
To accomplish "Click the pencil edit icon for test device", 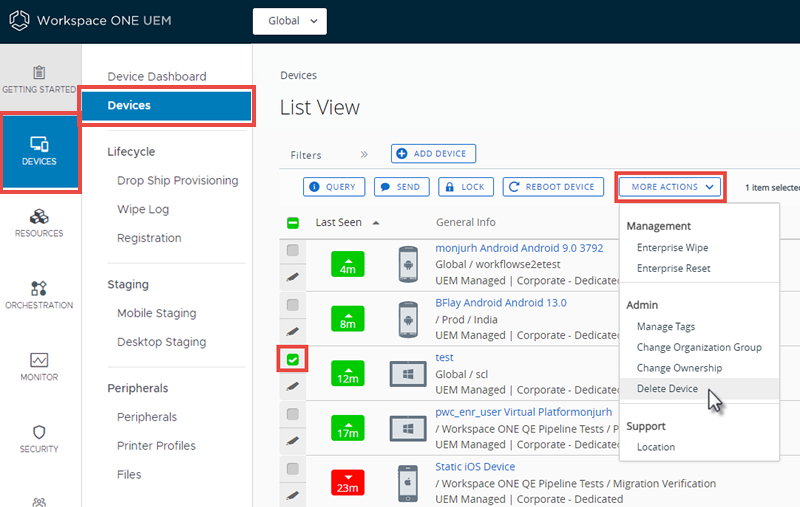I will [x=292, y=386].
